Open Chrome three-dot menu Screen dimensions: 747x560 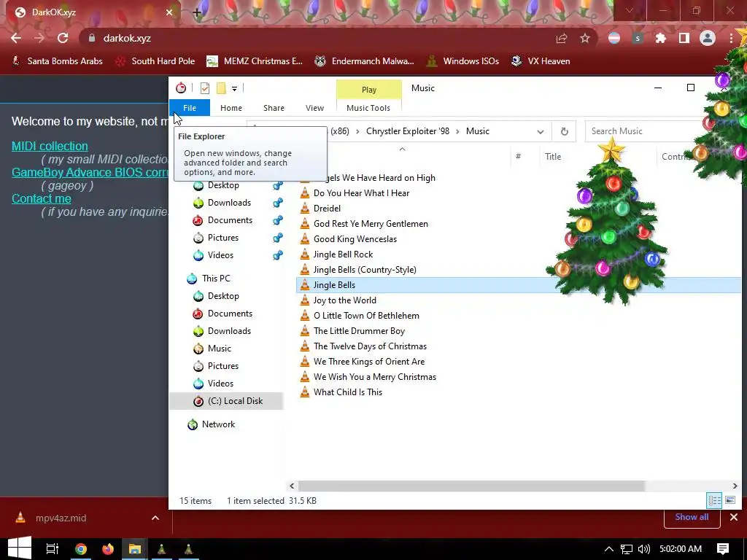click(731, 38)
